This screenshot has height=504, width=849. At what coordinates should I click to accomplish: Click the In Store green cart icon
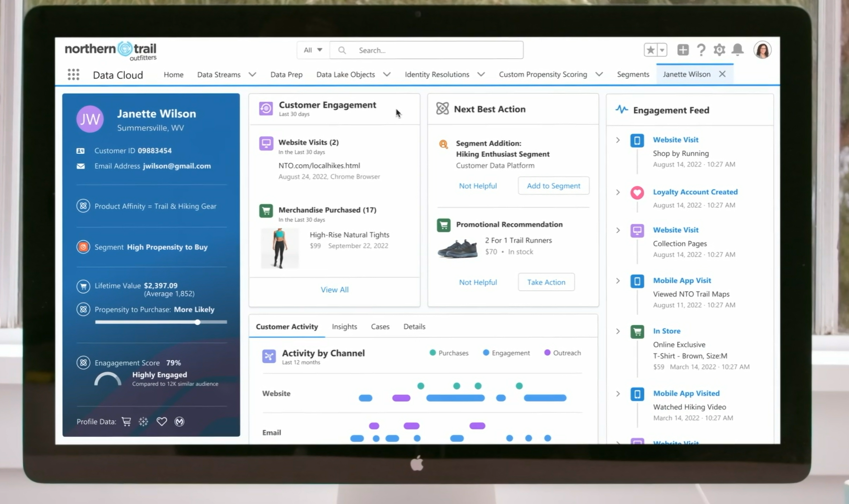pyautogui.click(x=637, y=332)
